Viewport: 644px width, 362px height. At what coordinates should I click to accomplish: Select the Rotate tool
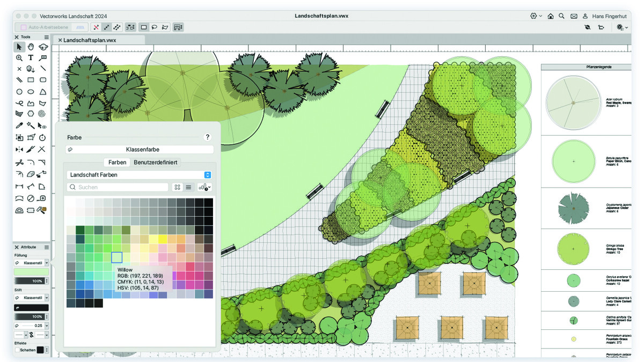tap(43, 137)
